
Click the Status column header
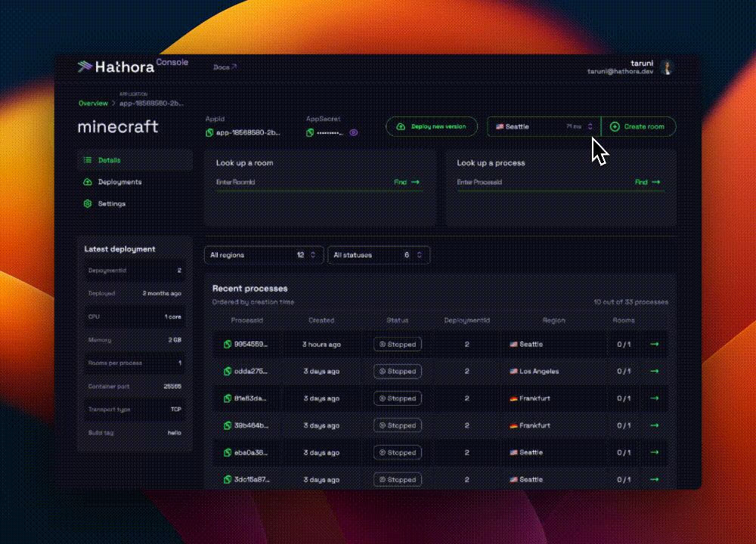click(398, 320)
